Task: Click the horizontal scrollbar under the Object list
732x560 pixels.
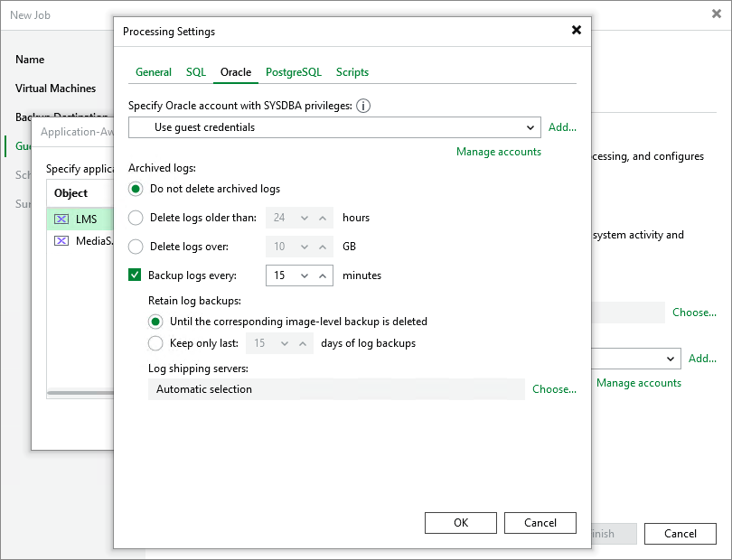Action: tap(81, 393)
